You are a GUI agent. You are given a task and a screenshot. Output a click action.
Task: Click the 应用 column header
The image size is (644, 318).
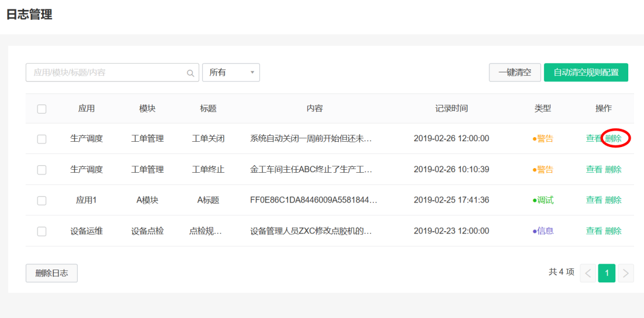[86, 109]
